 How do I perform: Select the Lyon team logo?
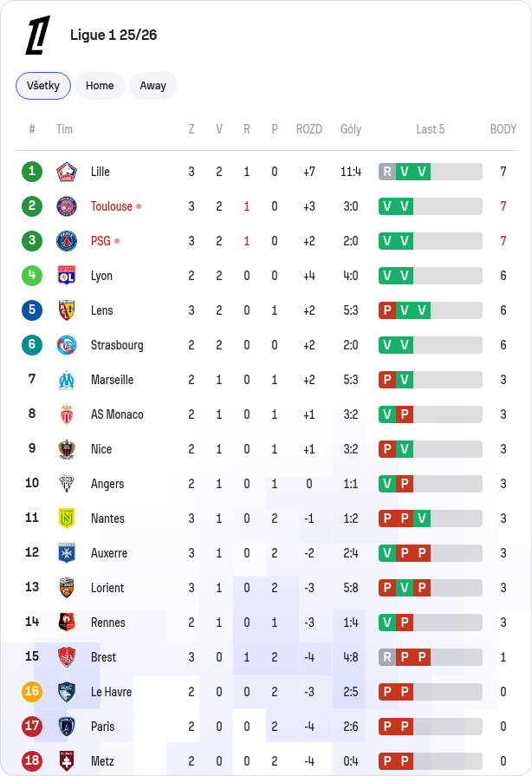(66, 276)
